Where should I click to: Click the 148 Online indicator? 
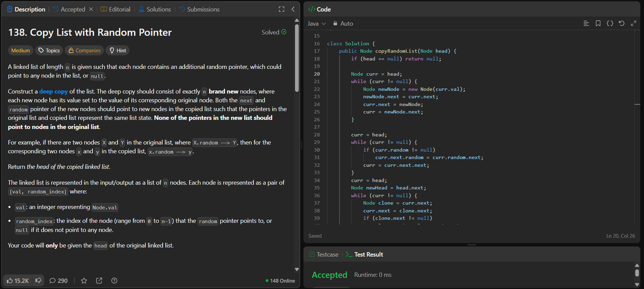280,281
